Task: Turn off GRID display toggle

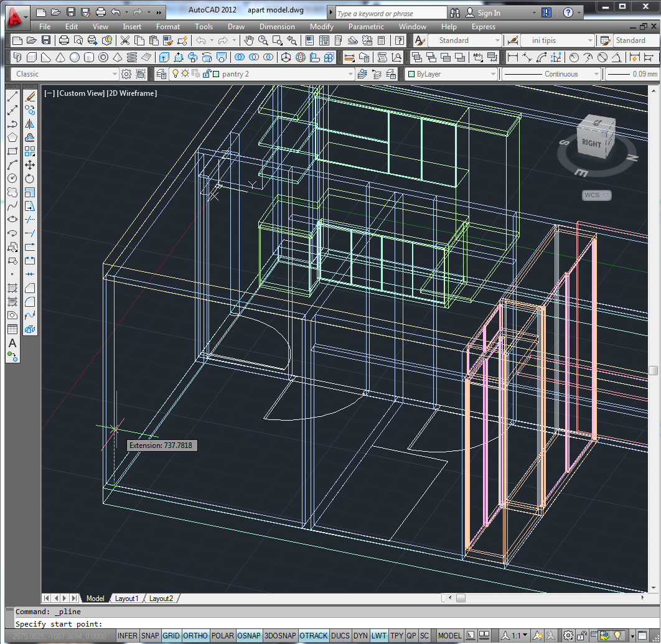Action: tap(171, 636)
